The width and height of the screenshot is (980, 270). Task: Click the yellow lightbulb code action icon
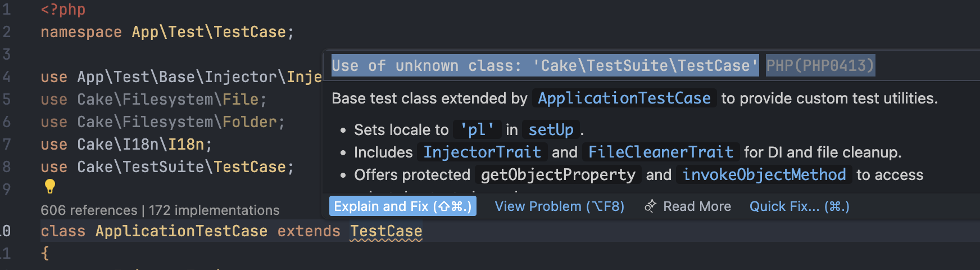[x=49, y=186]
